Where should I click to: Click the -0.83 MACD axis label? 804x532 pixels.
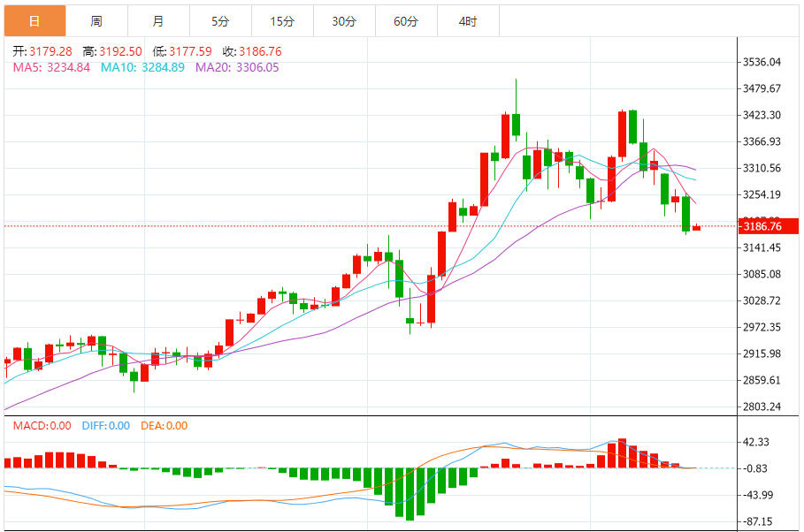click(x=754, y=468)
